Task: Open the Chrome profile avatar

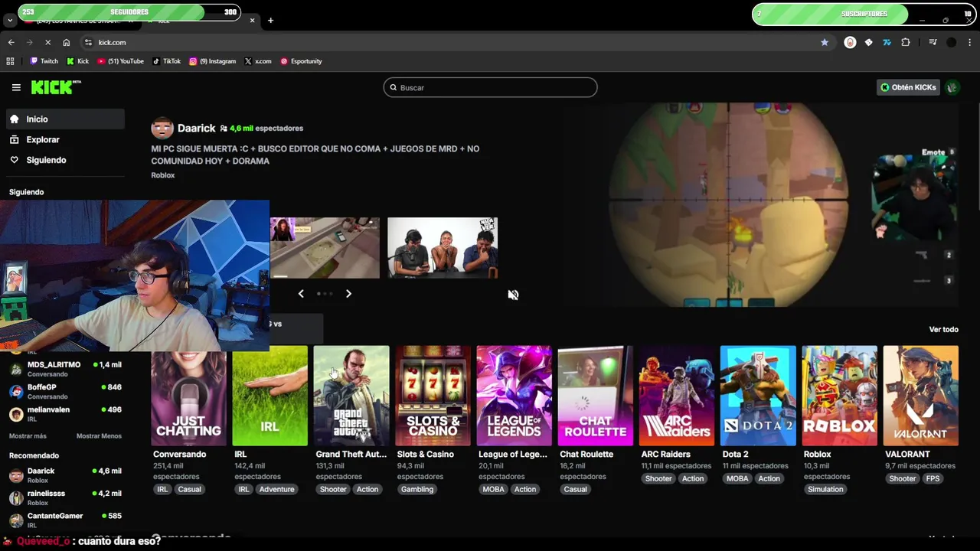Action: [952, 42]
